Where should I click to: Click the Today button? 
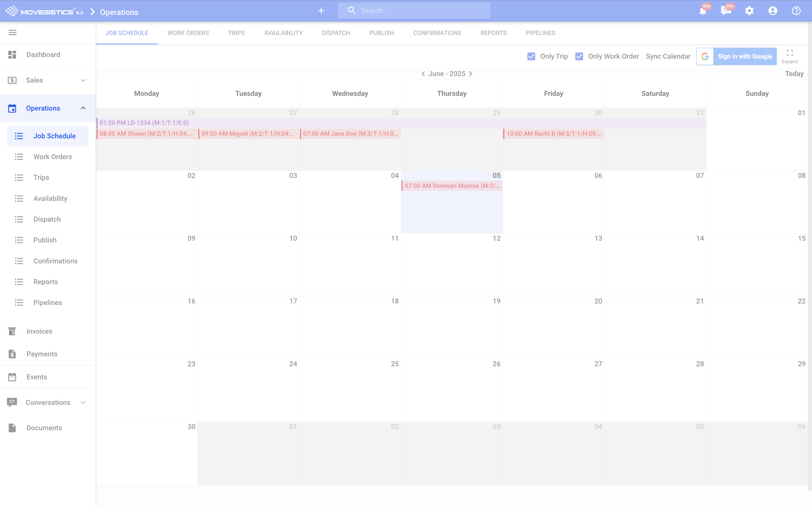point(794,74)
